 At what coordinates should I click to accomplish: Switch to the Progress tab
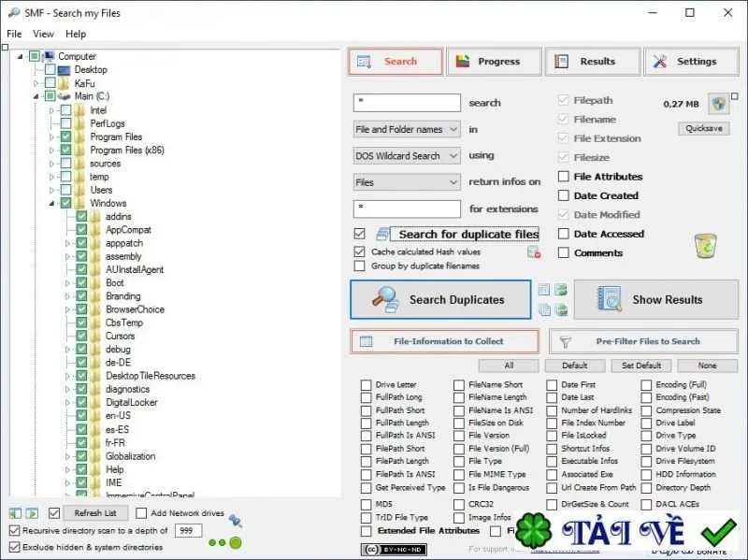495,62
